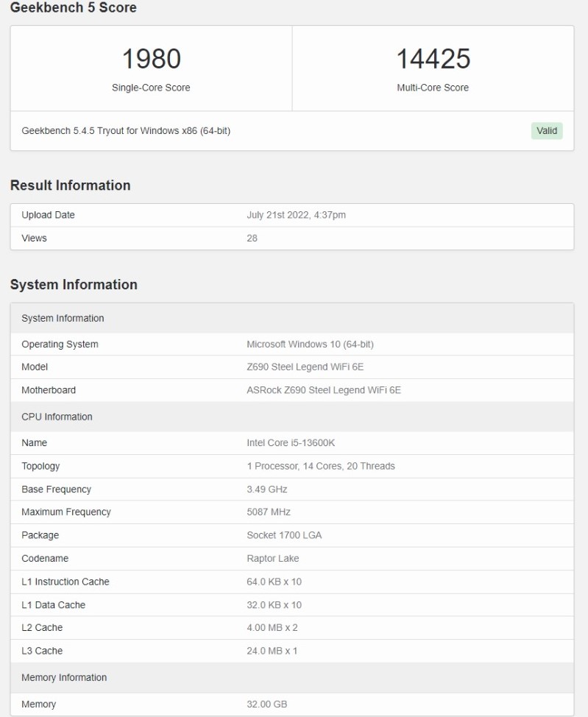
Task: Click the Intel Core i5-13600K CPU name
Action: [291, 443]
